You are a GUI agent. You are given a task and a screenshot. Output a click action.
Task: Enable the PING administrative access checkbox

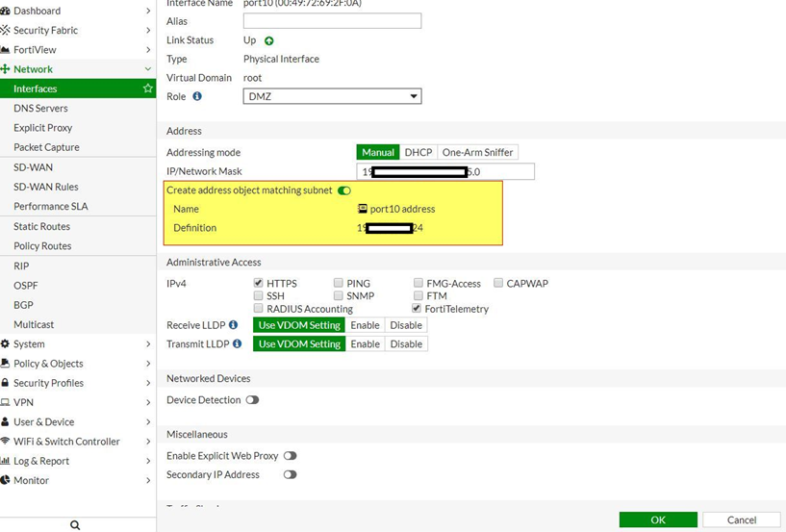tap(339, 284)
